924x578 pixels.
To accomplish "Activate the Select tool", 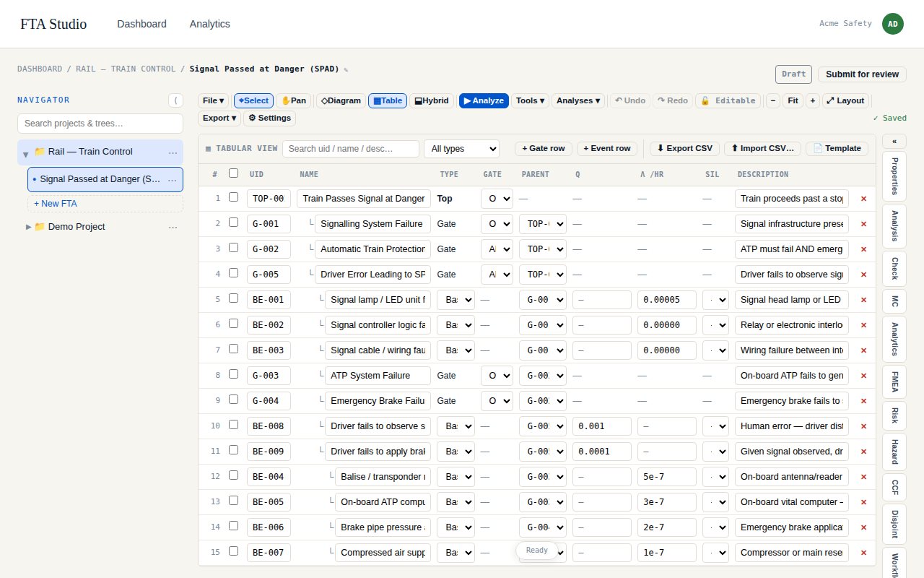I will tap(253, 101).
